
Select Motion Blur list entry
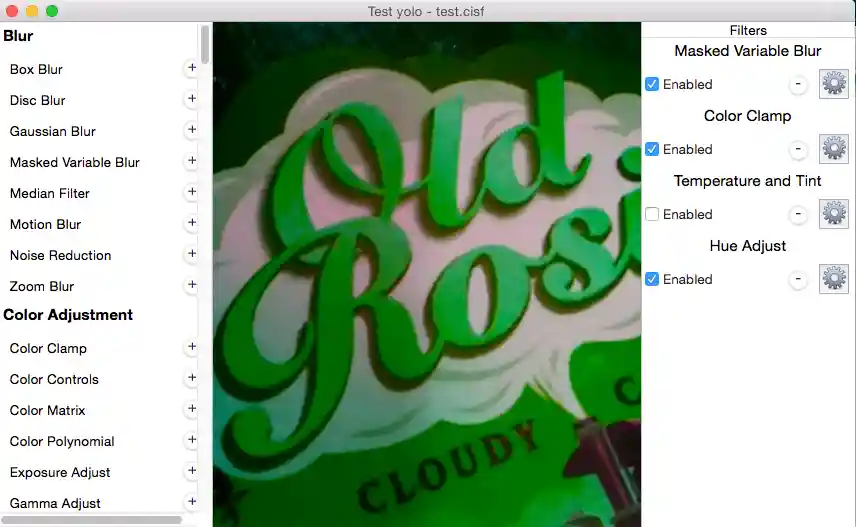pyautogui.click(x=45, y=224)
